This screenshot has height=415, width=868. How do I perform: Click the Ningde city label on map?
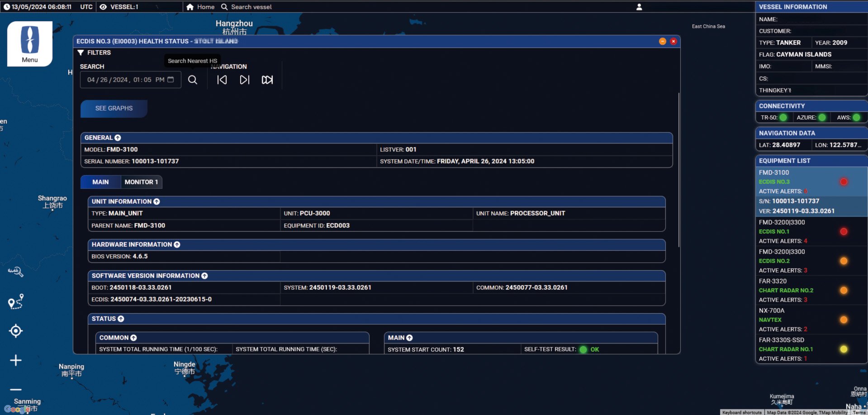point(185,368)
